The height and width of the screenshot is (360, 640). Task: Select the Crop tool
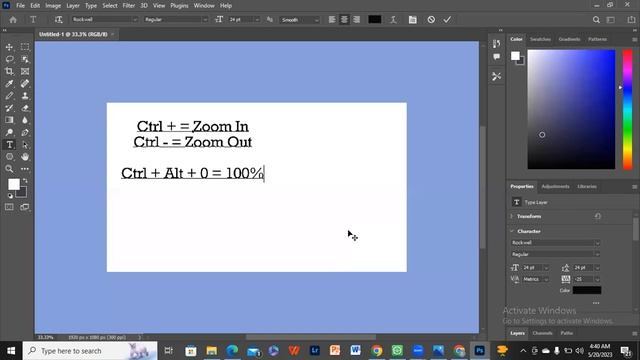pos(9,71)
